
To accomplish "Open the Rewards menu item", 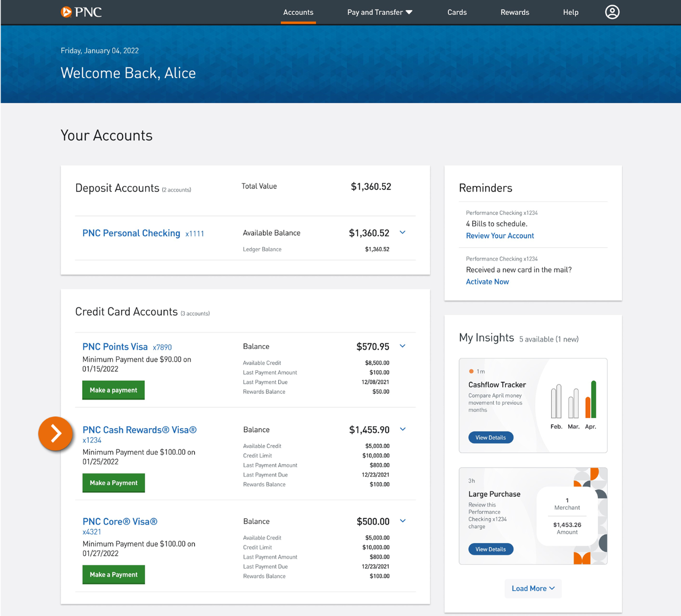I will click(515, 12).
